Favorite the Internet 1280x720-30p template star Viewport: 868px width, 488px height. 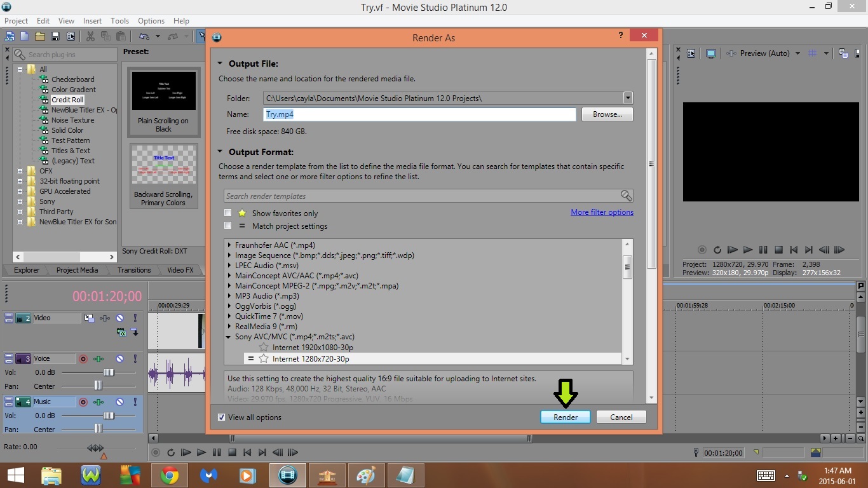tap(264, 359)
